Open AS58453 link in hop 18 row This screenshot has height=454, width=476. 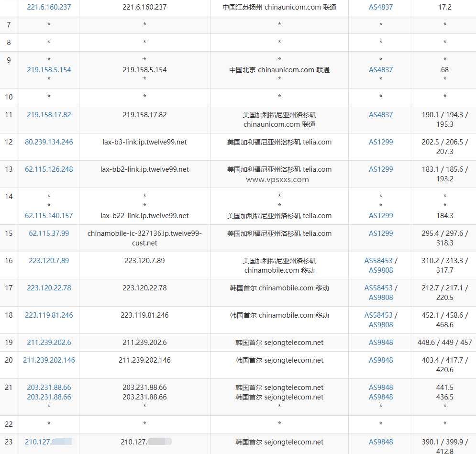378,315
